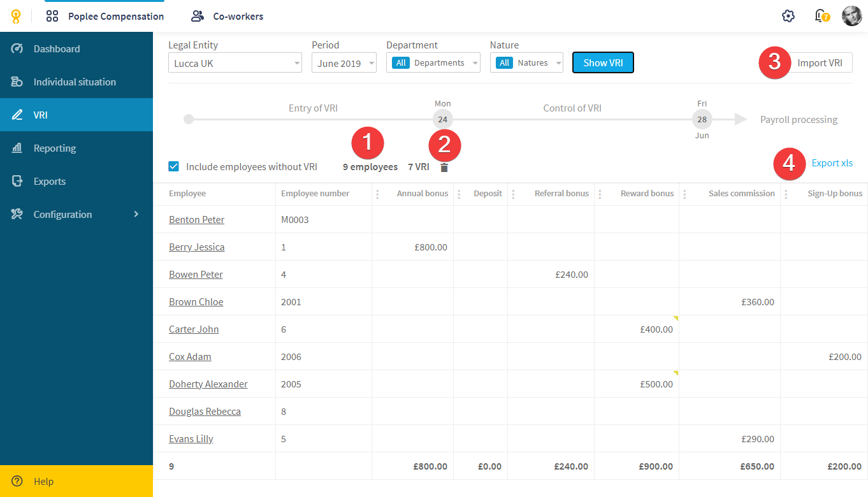
Task: Click Doherty Alexander's £500.00 reward bonus cell
Action: pyautogui.click(x=636, y=384)
